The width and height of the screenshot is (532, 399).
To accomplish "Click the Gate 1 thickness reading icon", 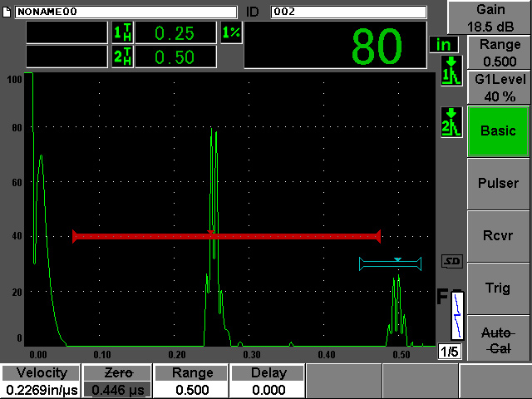I will click(121, 32).
